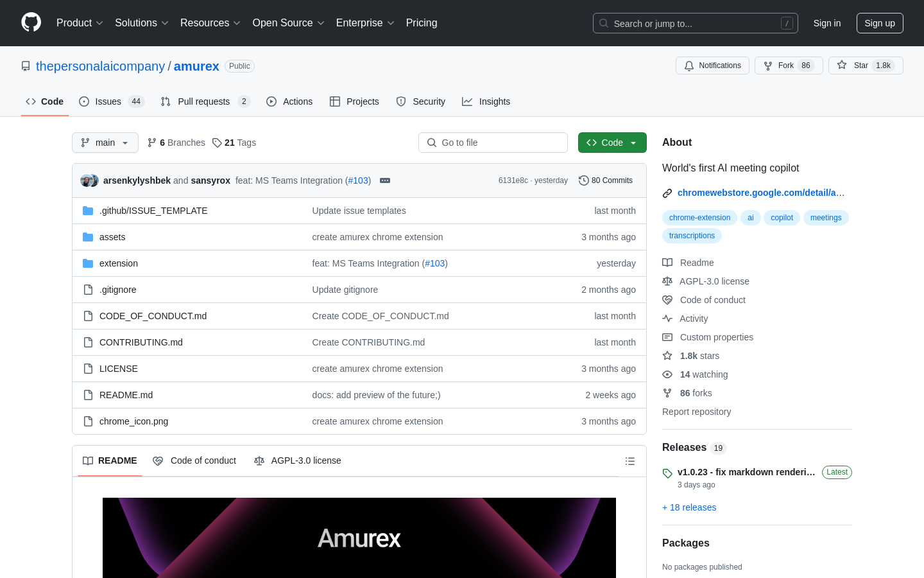The image size is (924, 578).
Task: Click the release tag icon next to v1.0.23
Action: 667,473
